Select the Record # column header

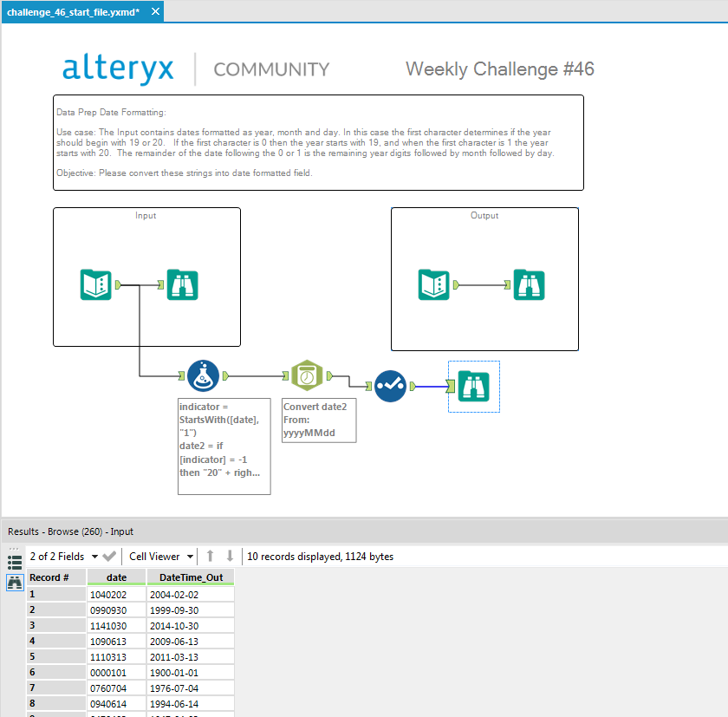coord(56,577)
